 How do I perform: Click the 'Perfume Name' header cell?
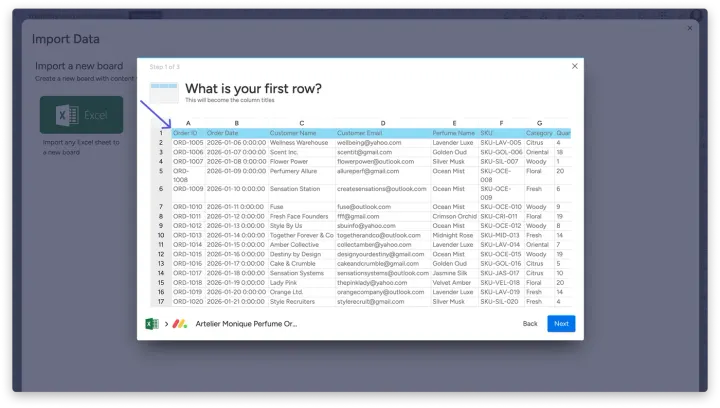tap(454, 133)
